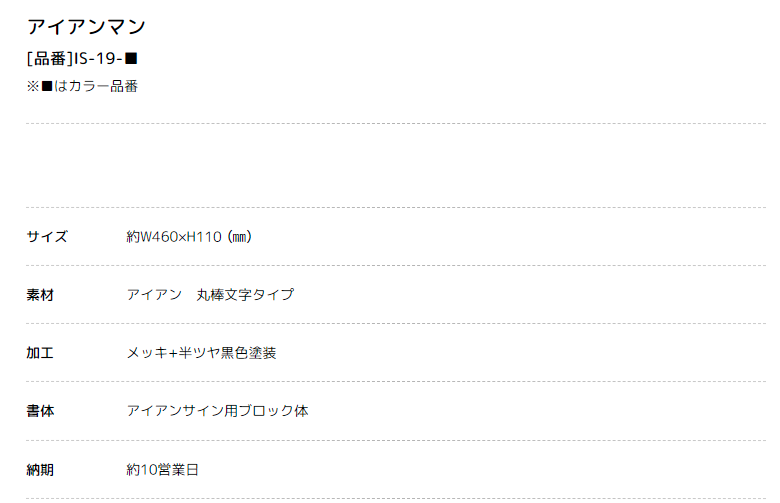
Task: Click finish value メッキ+半ツヤ黒色塗装
Action: click(x=201, y=353)
